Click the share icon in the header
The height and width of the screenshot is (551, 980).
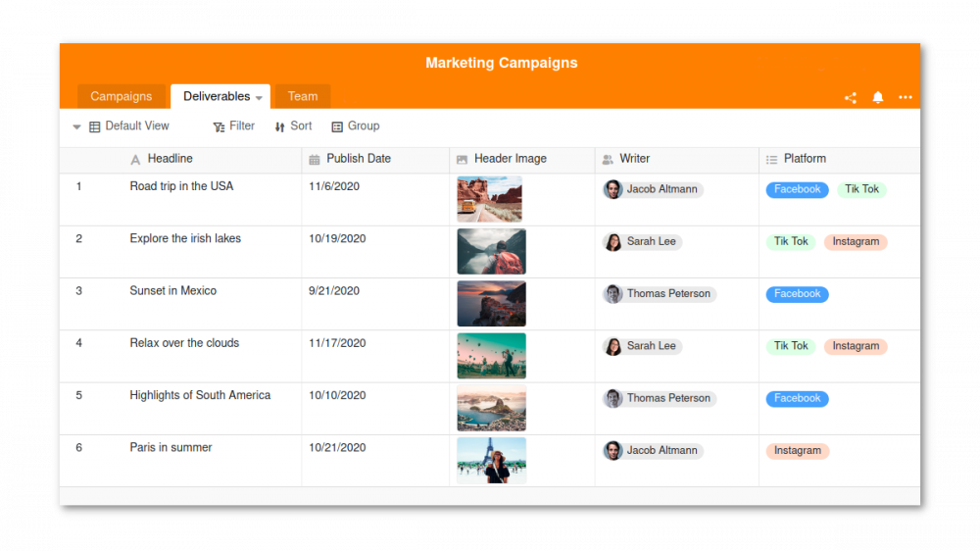[850, 98]
